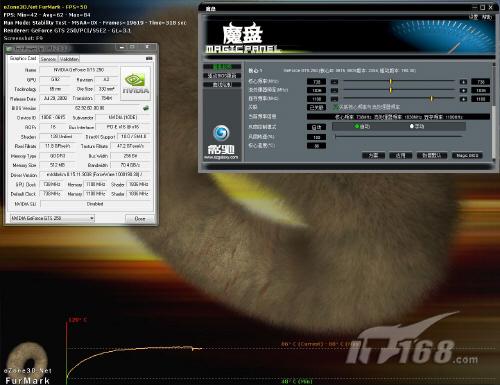Click the button left of Magic BIOS

coord(431,155)
